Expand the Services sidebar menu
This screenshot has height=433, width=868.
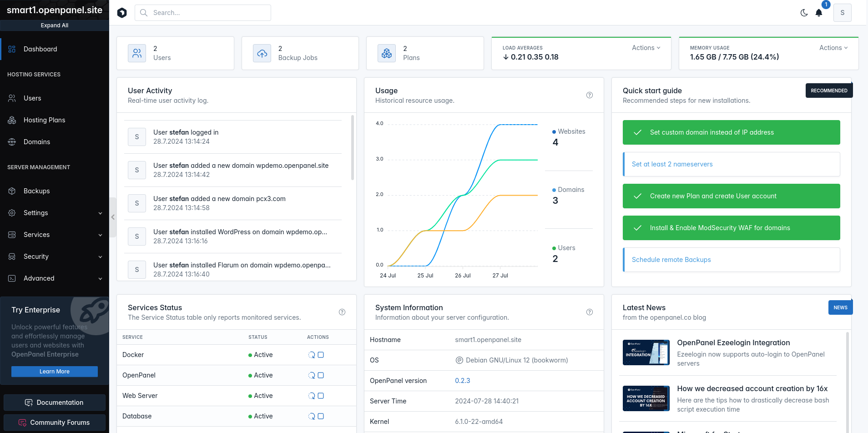pyautogui.click(x=55, y=235)
